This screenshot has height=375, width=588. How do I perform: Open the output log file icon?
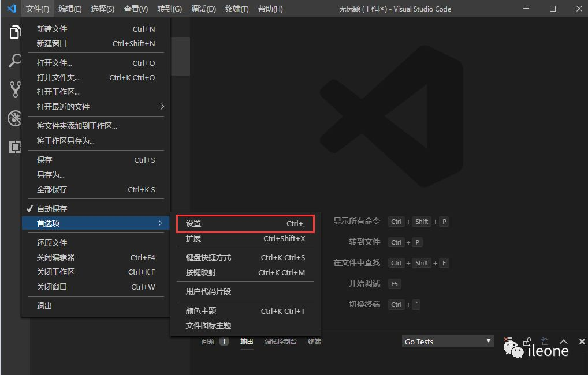point(545,342)
